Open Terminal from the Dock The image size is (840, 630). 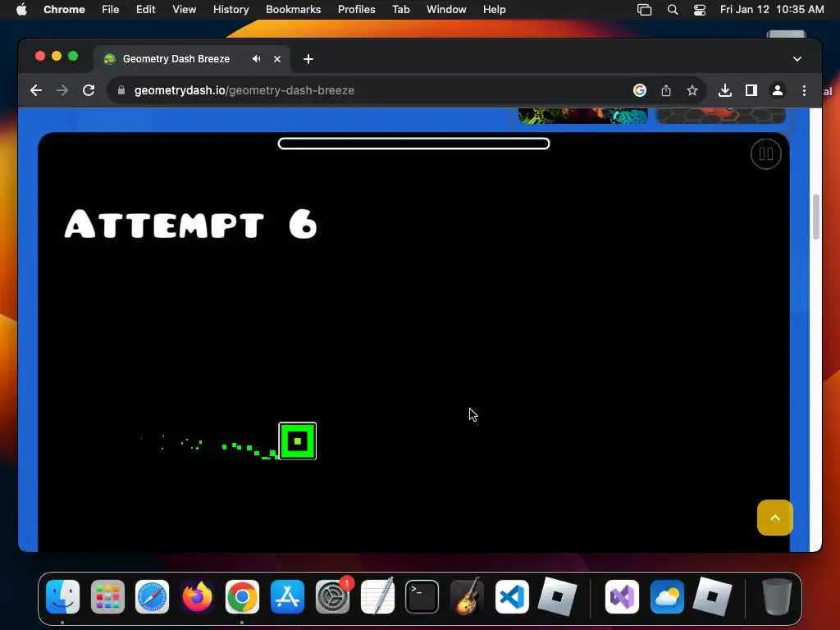pyautogui.click(x=422, y=597)
